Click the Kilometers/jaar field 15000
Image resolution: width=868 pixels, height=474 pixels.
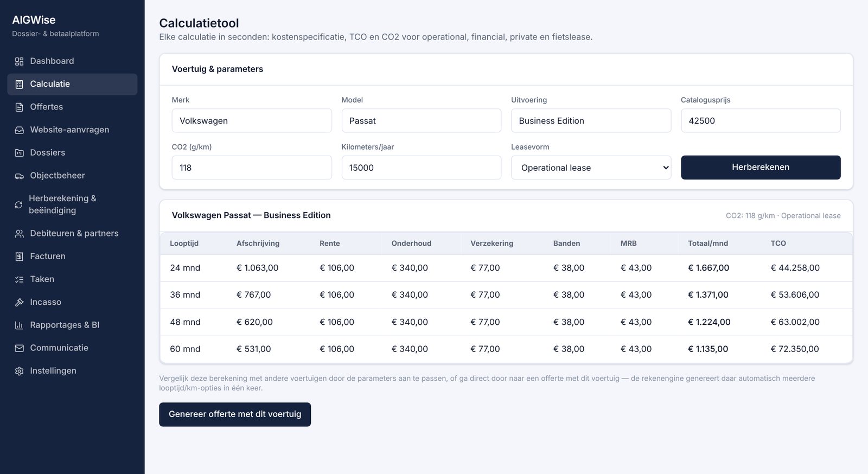pos(422,168)
